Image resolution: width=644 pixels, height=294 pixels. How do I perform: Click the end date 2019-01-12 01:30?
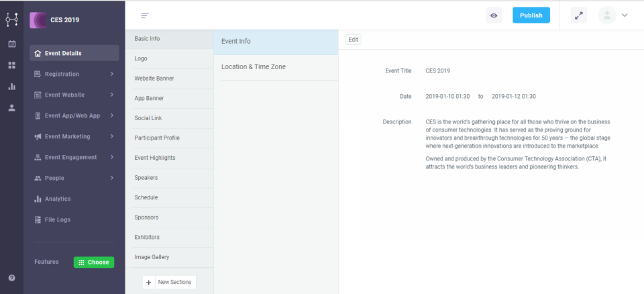click(514, 97)
